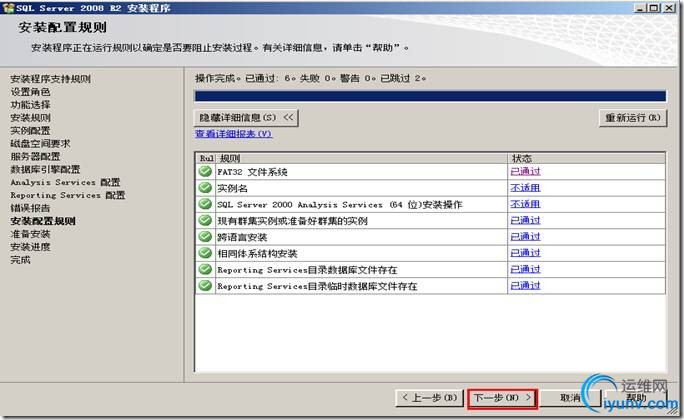Click check icon for Reporting Services目录临时数据库文件存在

click(x=205, y=286)
